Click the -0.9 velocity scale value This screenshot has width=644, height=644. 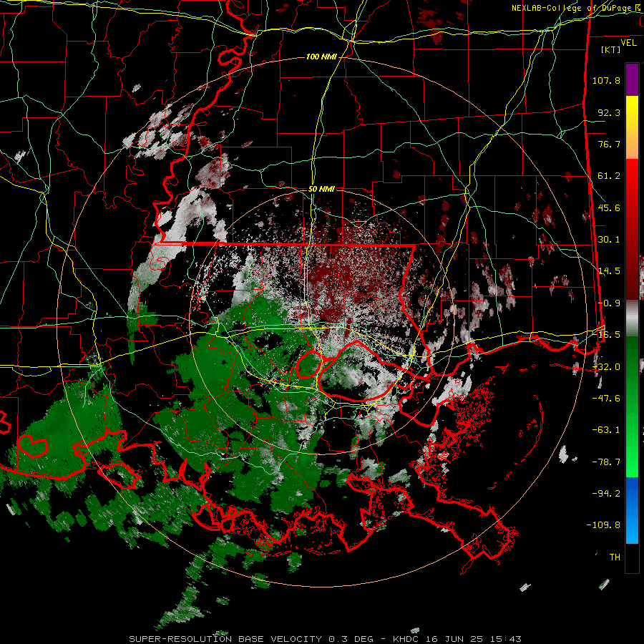[x=609, y=303]
